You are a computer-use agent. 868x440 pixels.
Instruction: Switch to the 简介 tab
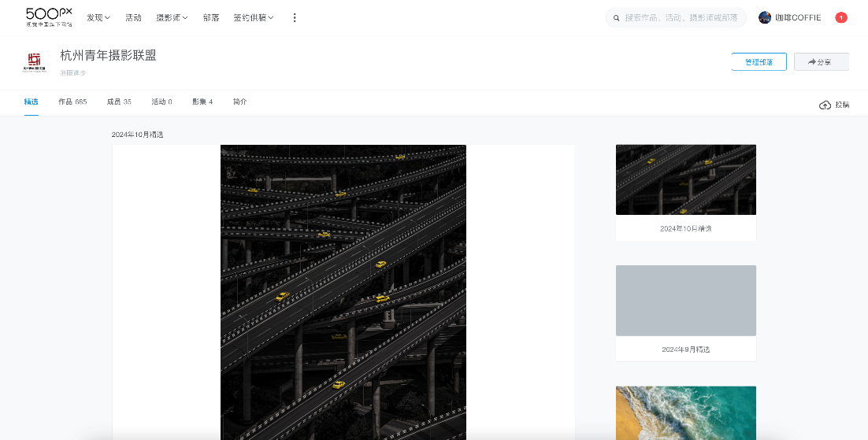pos(239,102)
